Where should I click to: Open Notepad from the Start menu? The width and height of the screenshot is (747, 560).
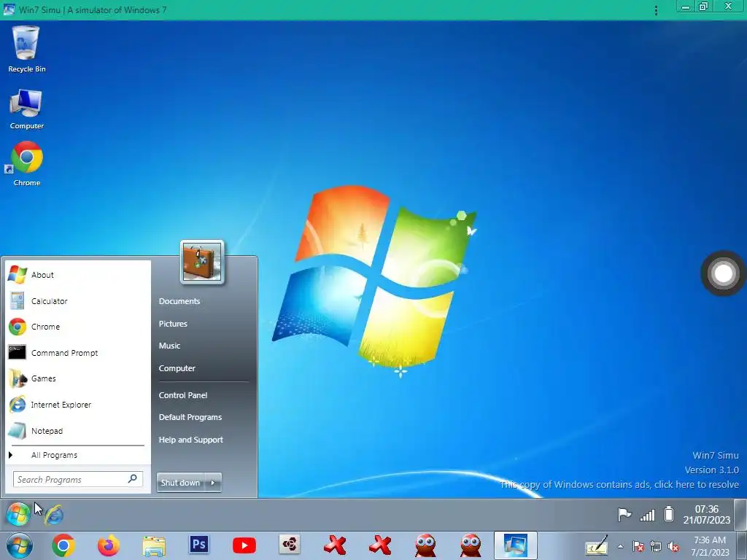coord(76,431)
